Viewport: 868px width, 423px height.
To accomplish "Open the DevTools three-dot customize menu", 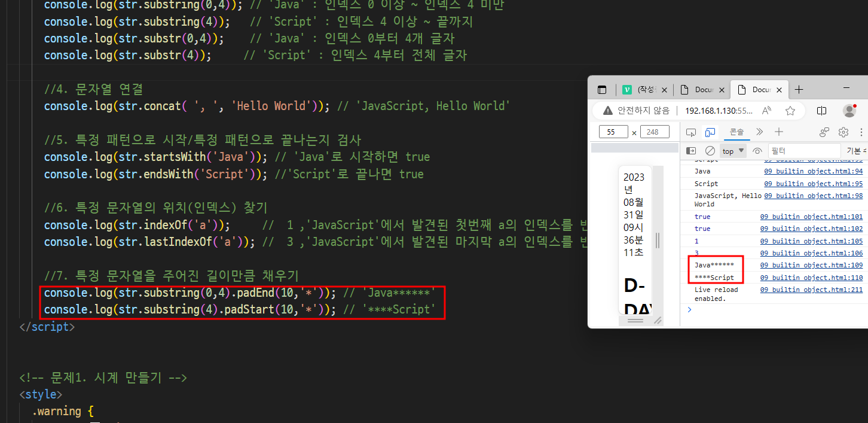I will 863,132.
